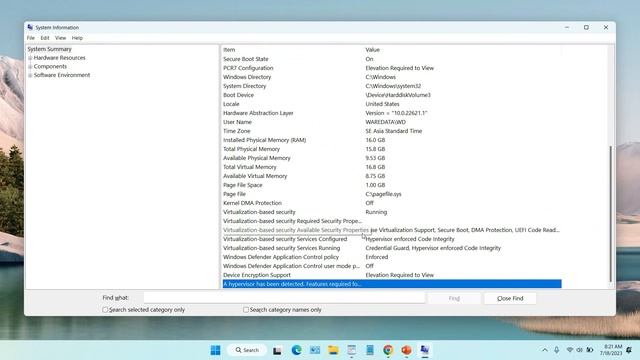640x360 pixels.
Task: Expand the Hardware Resources node
Action: [30, 58]
